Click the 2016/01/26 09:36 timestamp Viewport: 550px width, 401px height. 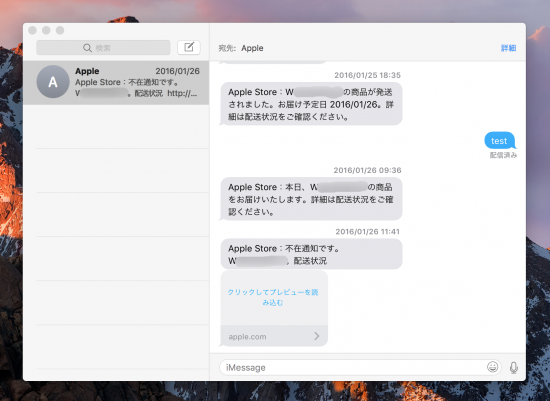pos(367,170)
